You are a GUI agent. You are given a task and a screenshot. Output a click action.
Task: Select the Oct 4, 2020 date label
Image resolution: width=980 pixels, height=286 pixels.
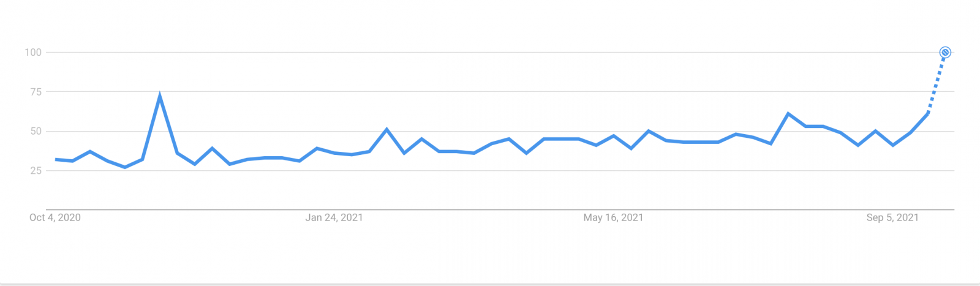(x=55, y=217)
